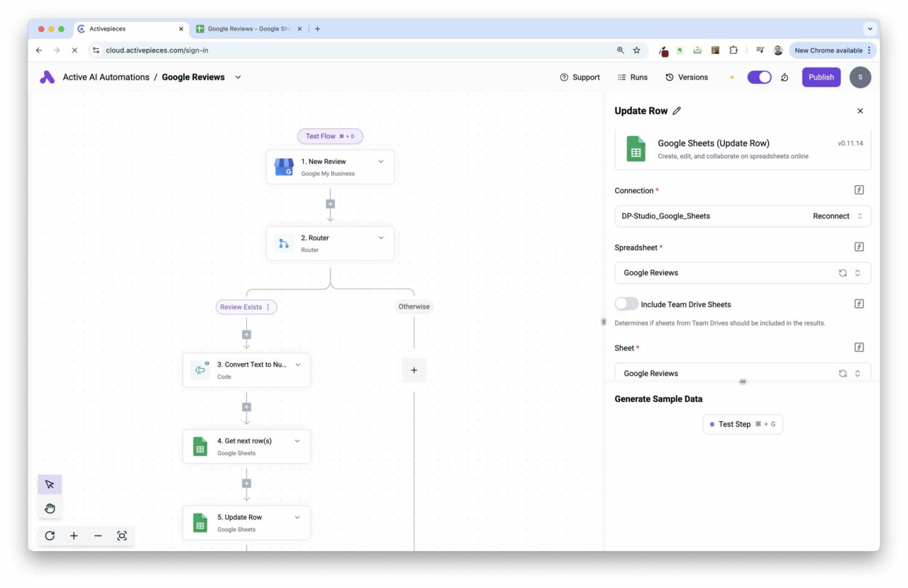Click browser zoom magnifier icon
The image size is (908, 588).
[x=621, y=50]
